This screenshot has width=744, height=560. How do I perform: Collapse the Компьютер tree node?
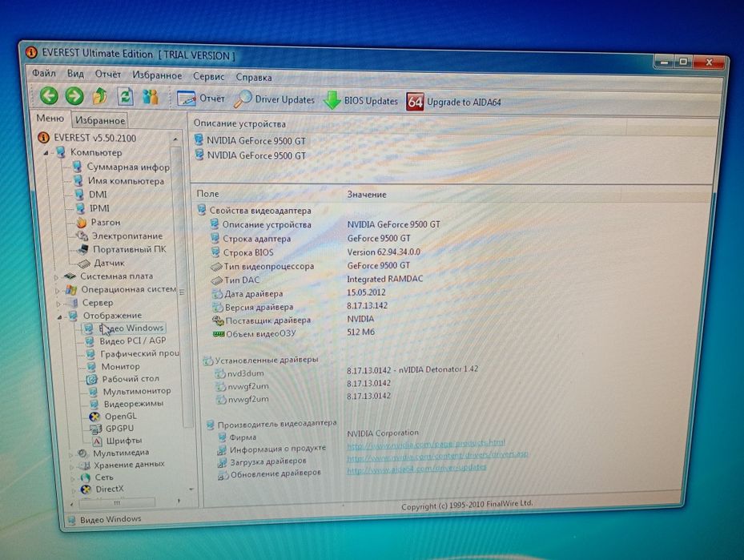click(46, 153)
